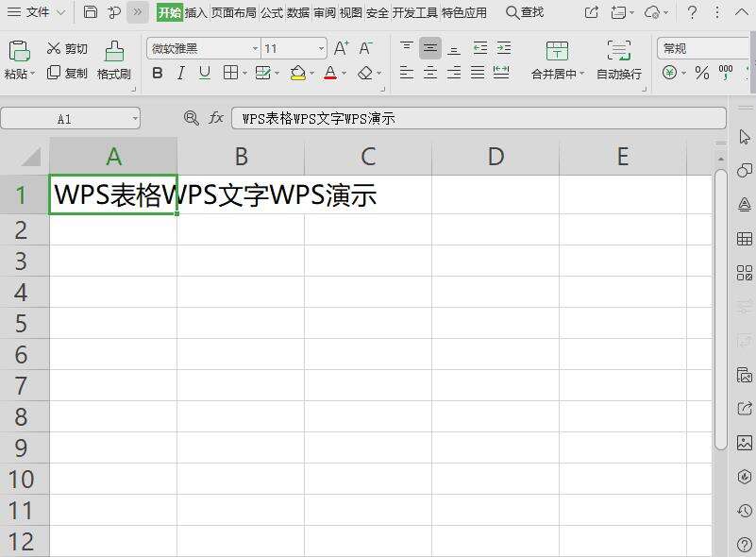
Task: Toggle Italic formatting
Action: coord(181,73)
